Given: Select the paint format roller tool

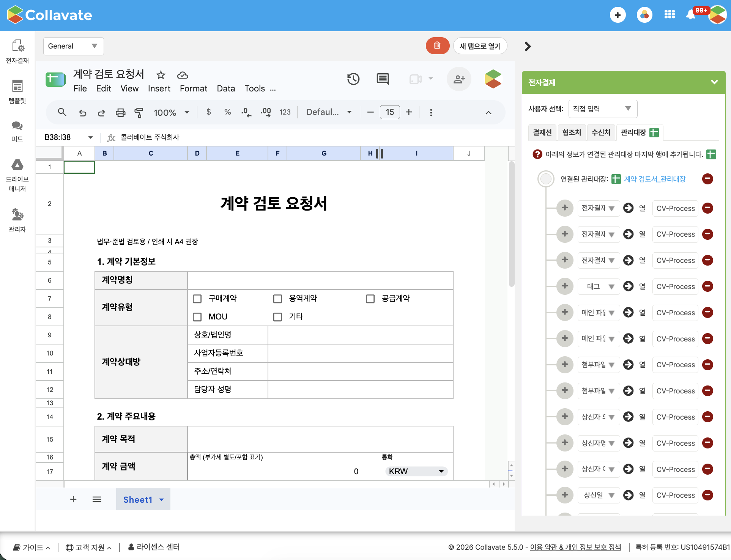Looking at the screenshot, I should tap(139, 113).
